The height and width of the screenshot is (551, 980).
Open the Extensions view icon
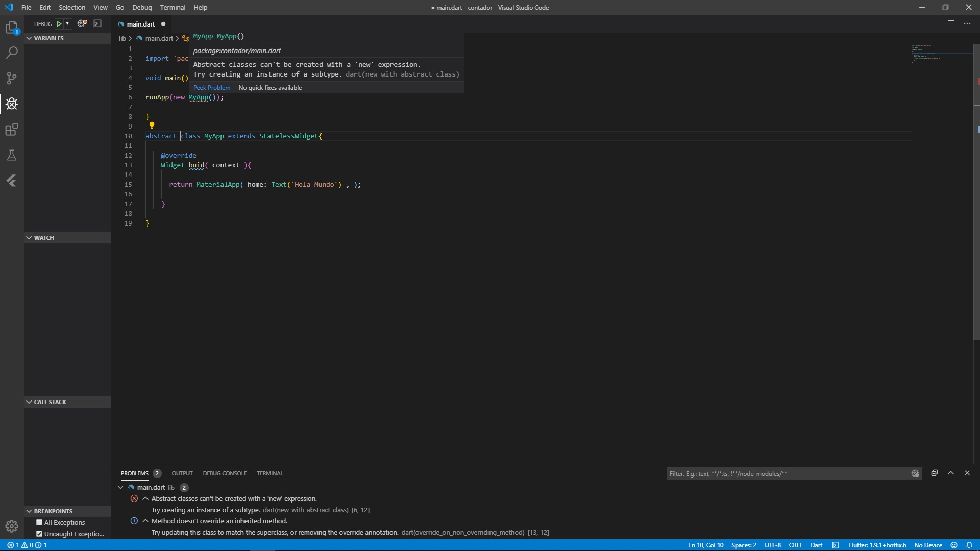click(12, 129)
